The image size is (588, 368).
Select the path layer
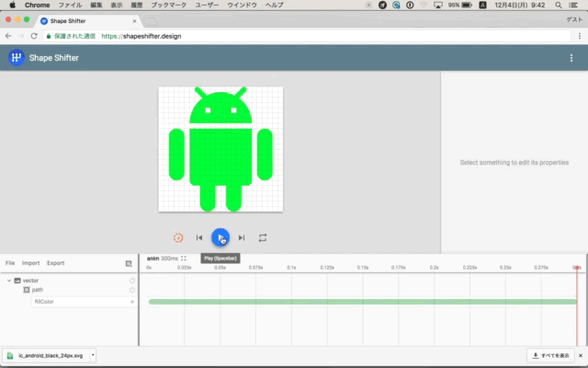coord(37,290)
